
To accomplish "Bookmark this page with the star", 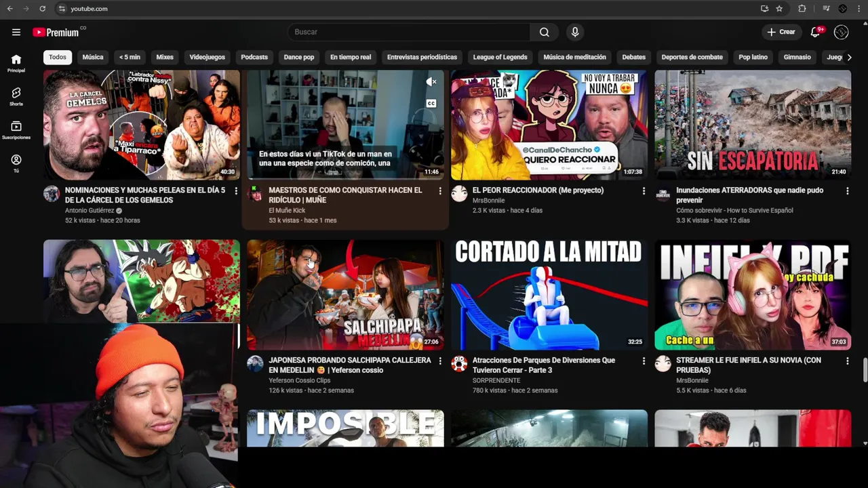I will click(x=779, y=9).
